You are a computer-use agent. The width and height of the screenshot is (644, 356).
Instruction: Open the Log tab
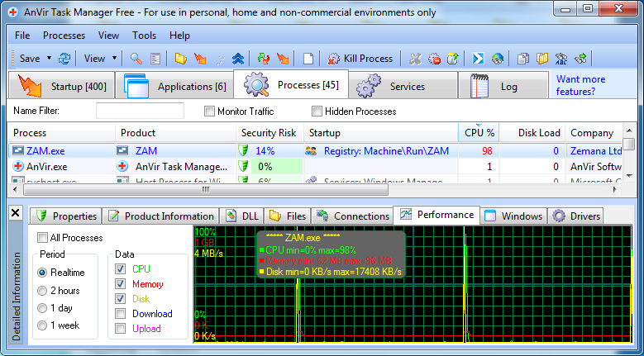(x=503, y=86)
